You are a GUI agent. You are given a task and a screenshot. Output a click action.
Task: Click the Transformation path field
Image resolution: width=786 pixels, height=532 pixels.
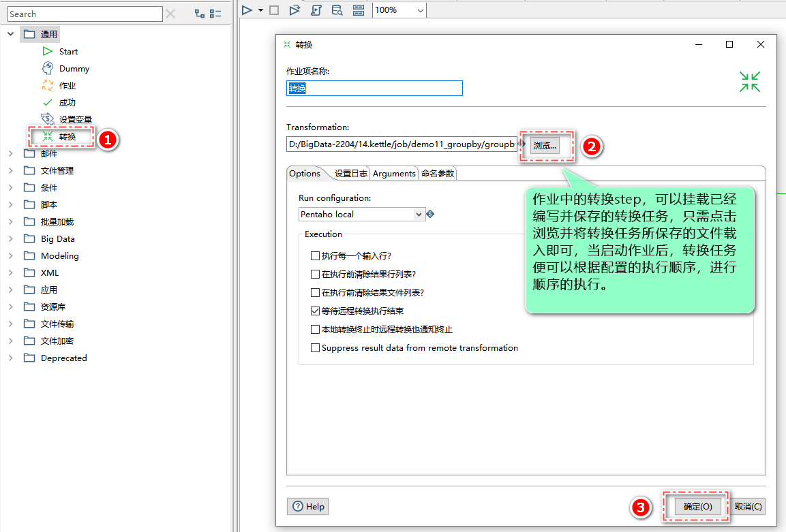tap(402, 144)
